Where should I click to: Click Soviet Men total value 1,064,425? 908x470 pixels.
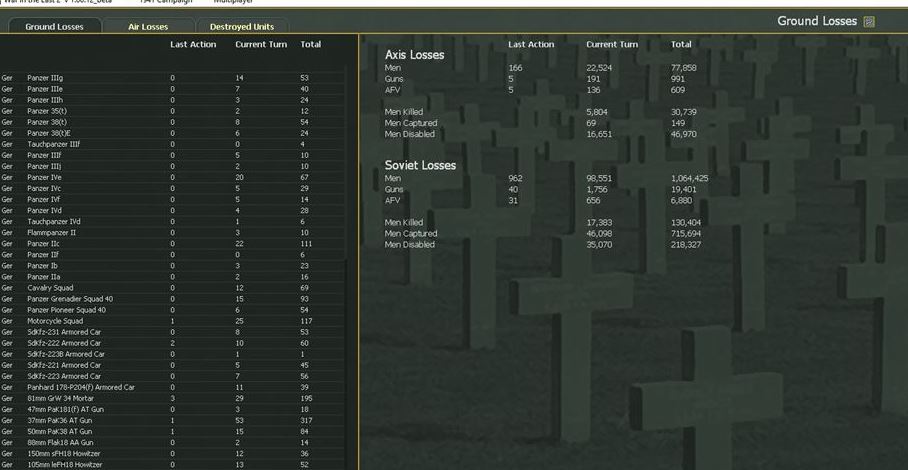point(690,178)
